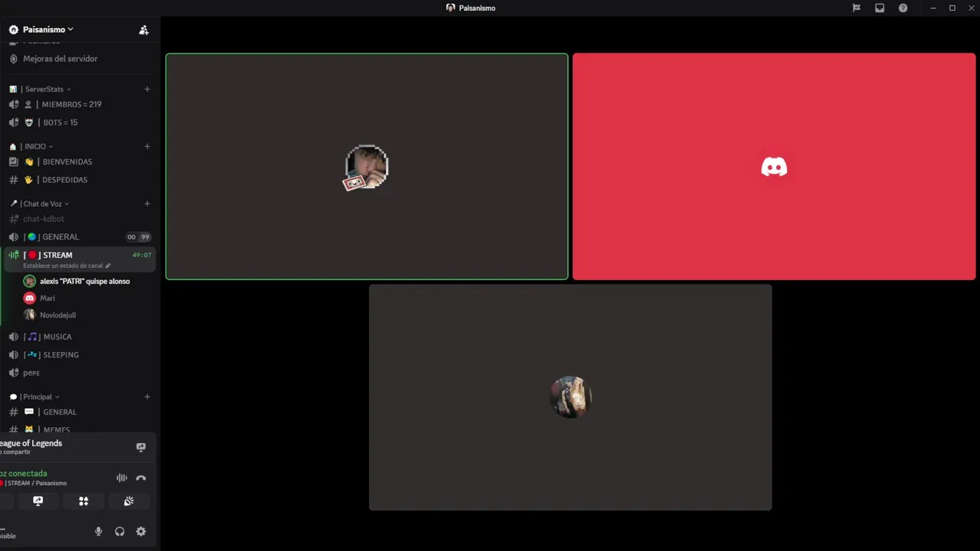Screen dimensions: 980x551
Task: Click 'Establece un estado de canal' link
Action: tap(67, 266)
